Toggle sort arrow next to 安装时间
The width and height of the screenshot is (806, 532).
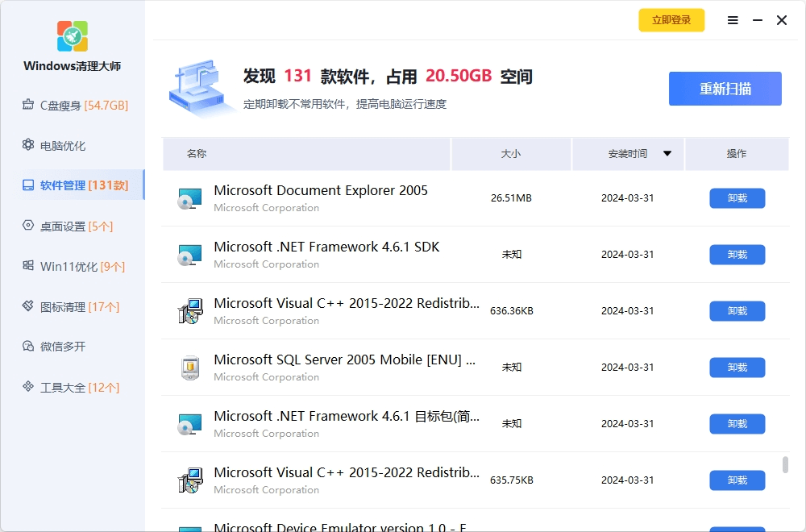coord(667,154)
